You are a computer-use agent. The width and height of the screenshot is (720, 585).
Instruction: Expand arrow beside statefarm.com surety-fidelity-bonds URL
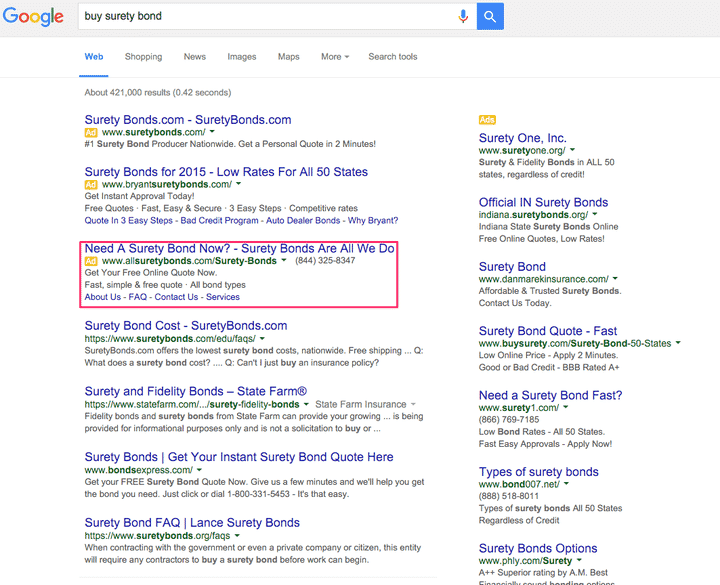(x=306, y=404)
